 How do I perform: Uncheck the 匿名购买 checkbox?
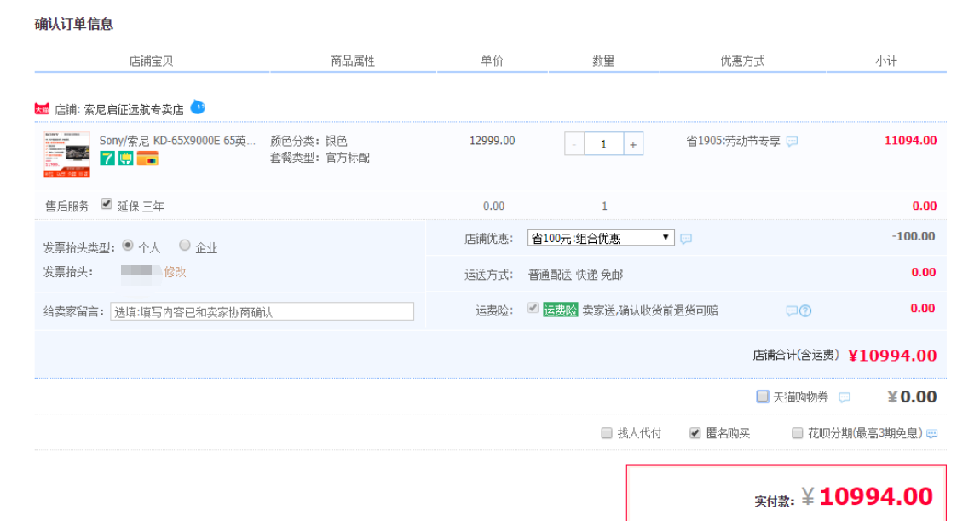[x=695, y=433]
